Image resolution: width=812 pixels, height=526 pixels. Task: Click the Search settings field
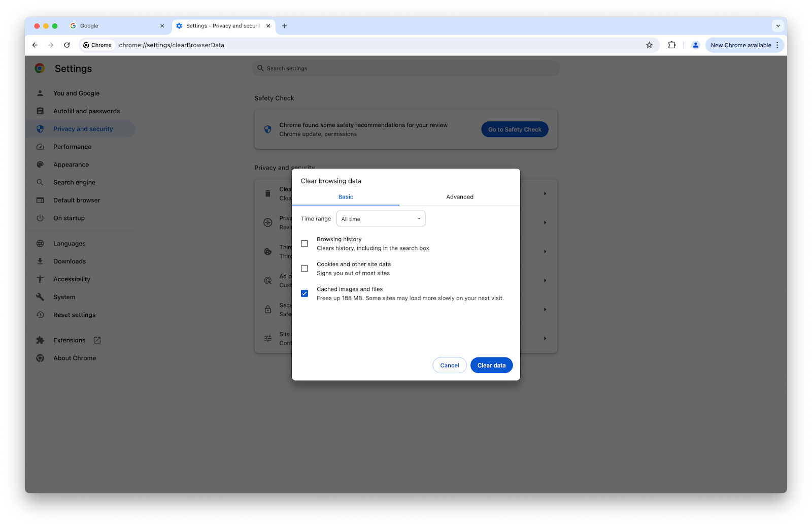[x=405, y=68]
